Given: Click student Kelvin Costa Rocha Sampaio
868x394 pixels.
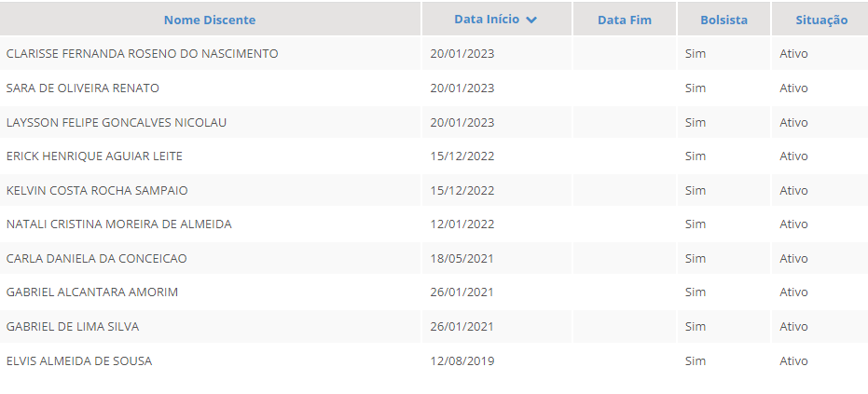Looking at the screenshot, I should 97,190.
